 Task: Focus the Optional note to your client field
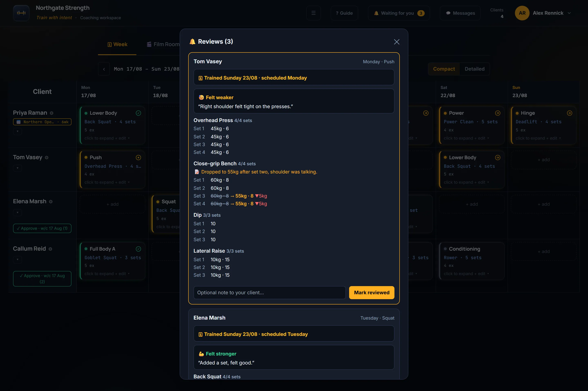coord(269,292)
